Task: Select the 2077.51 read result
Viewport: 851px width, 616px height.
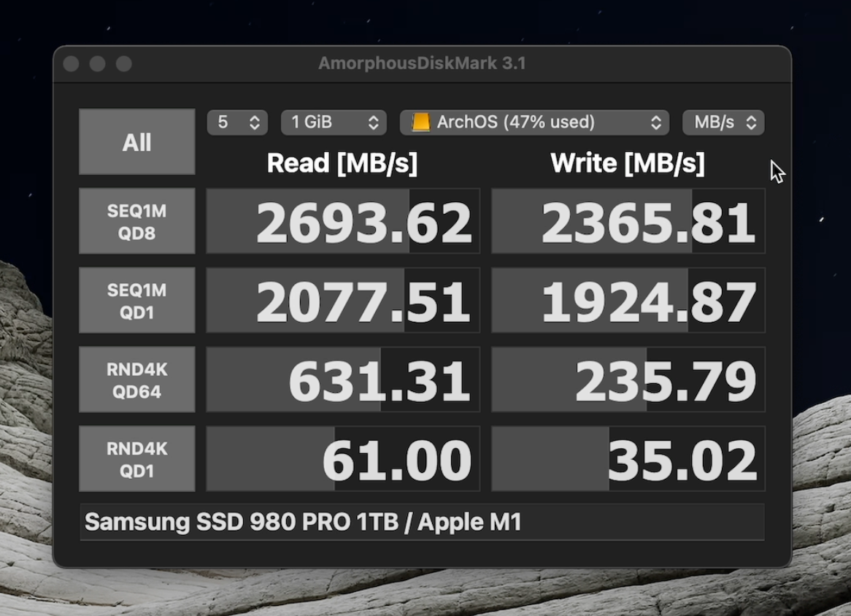Action: (343, 300)
